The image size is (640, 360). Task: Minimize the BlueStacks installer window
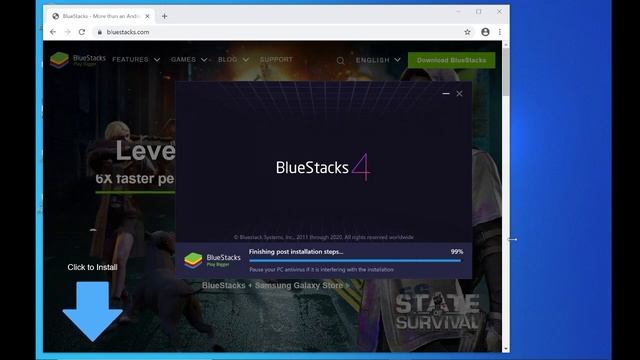click(446, 93)
